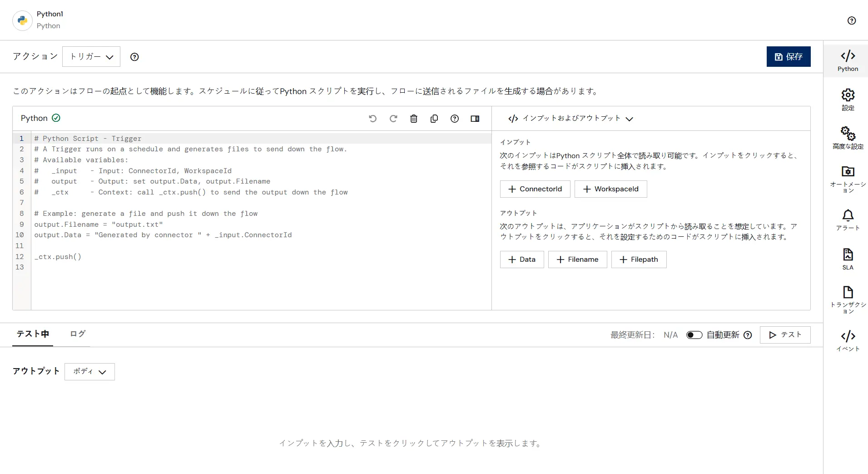Open Python tab in right sidebar
The width and height of the screenshot is (868, 474).
click(848, 61)
